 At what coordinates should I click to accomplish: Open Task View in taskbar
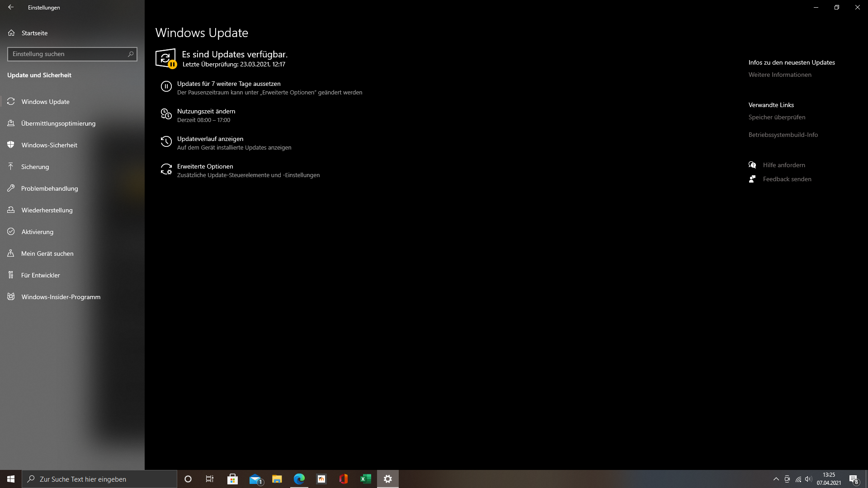[210, 479]
